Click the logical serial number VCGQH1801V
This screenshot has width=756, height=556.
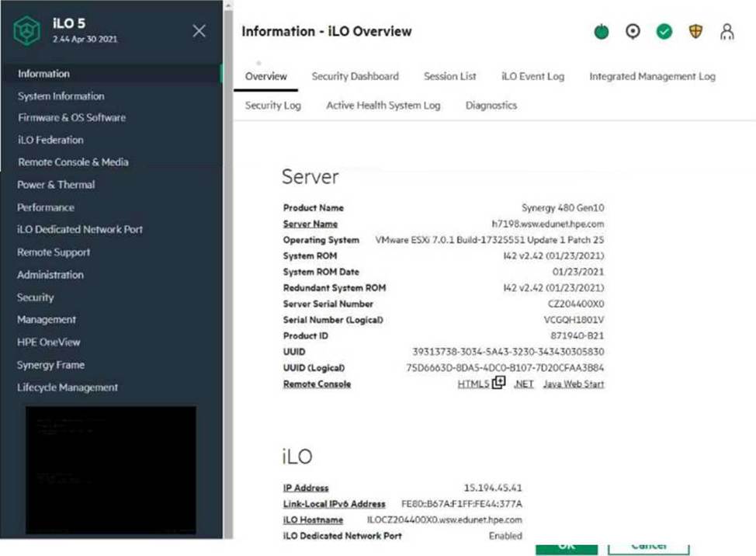coord(574,320)
